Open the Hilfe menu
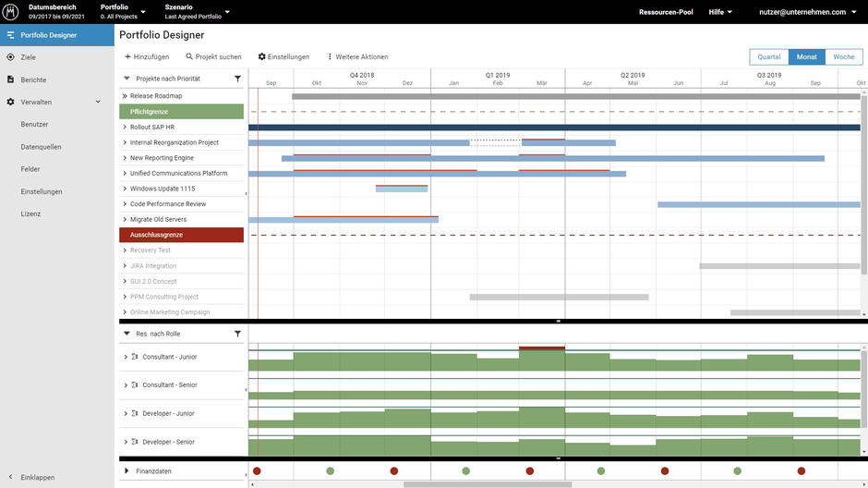Screen dimensions: 868x488 (x=720, y=12)
